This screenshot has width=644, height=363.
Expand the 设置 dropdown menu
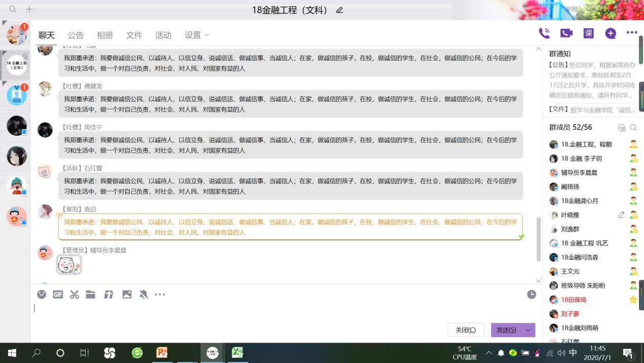(x=197, y=35)
